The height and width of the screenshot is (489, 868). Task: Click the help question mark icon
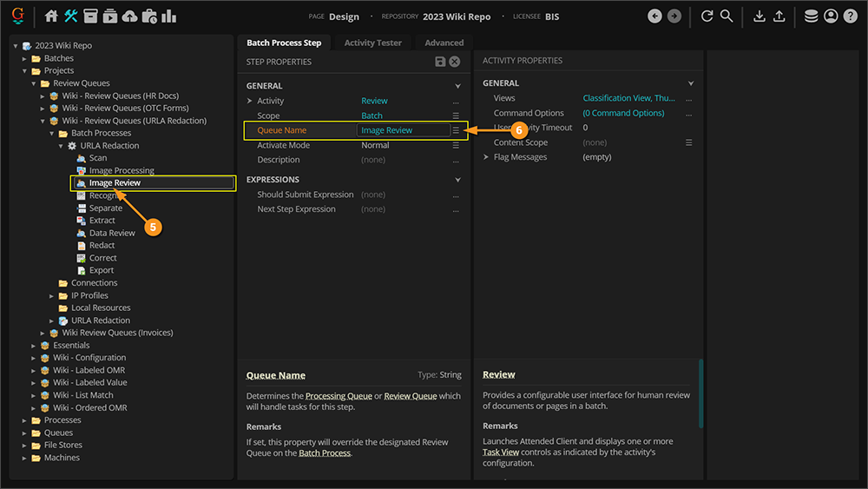tap(850, 17)
